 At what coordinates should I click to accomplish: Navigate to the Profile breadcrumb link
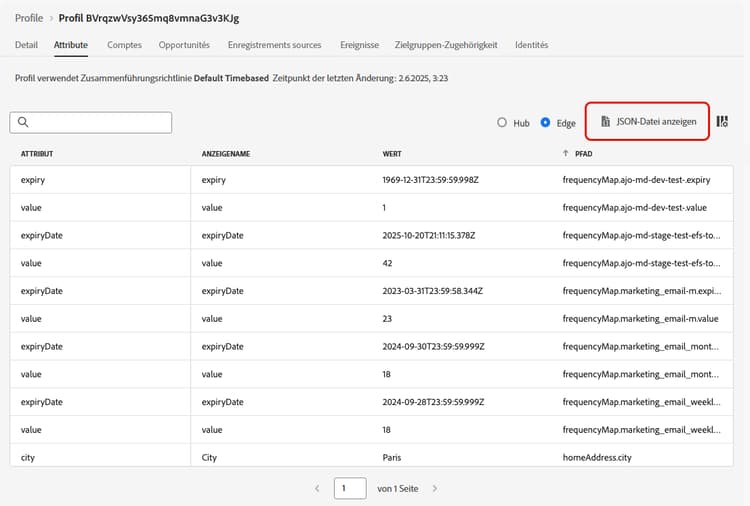(x=29, y=18)
